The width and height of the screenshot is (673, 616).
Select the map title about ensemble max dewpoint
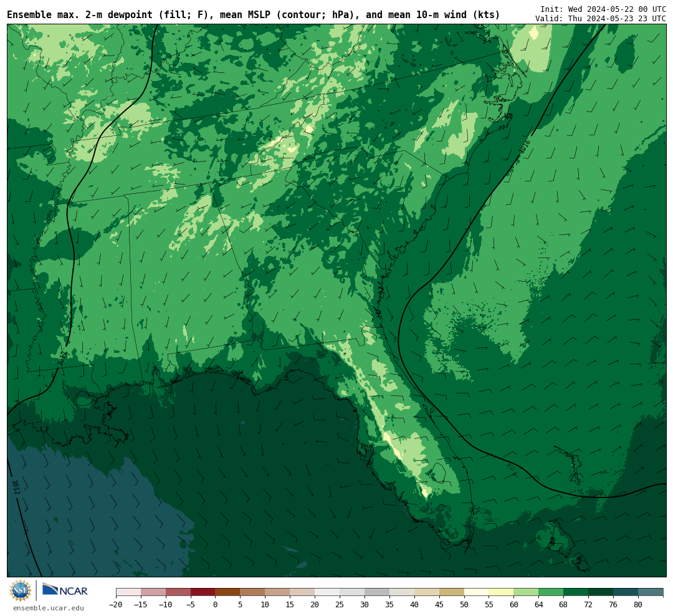(x=253, y=14)
